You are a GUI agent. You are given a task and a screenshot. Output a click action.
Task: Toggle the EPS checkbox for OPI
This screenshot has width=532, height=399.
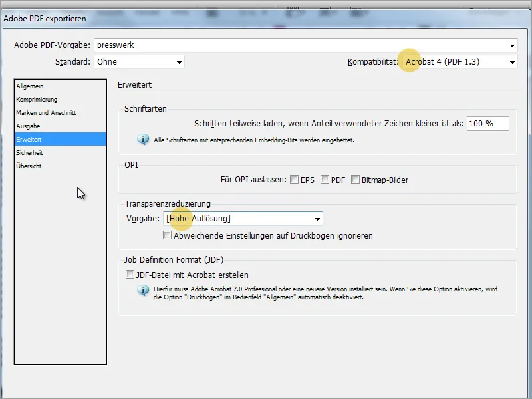294,180
